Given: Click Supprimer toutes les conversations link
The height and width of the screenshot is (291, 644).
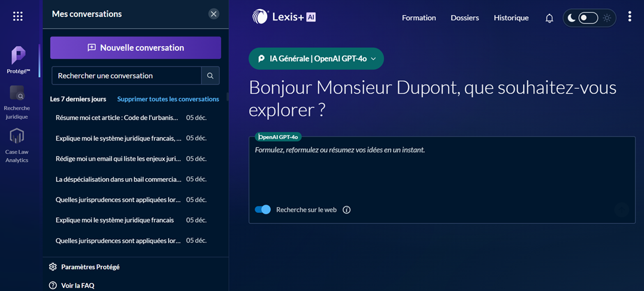Looking at the screenshot, I should pos(168,99).
